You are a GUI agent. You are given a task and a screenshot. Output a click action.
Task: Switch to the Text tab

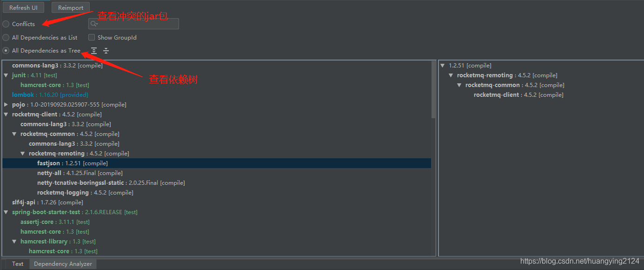tap(17, 263)
